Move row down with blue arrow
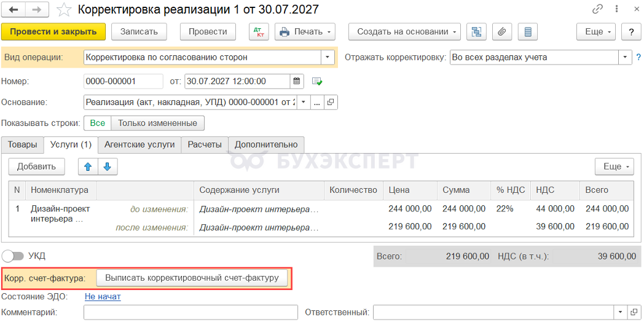Screen dimensions: 644x322 (108, 167)
